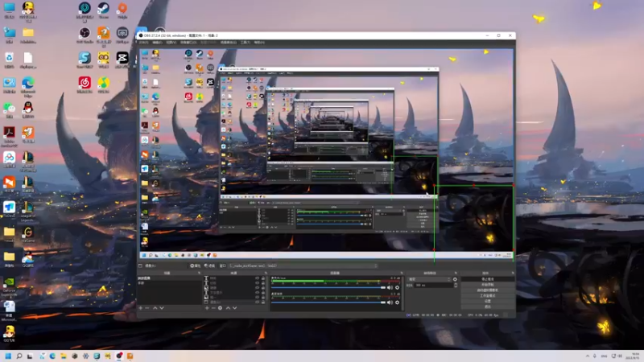Click the Stop Streaming button in Controls
The height and width of the screenshot is (362, 644).
[x=487, y=279]
